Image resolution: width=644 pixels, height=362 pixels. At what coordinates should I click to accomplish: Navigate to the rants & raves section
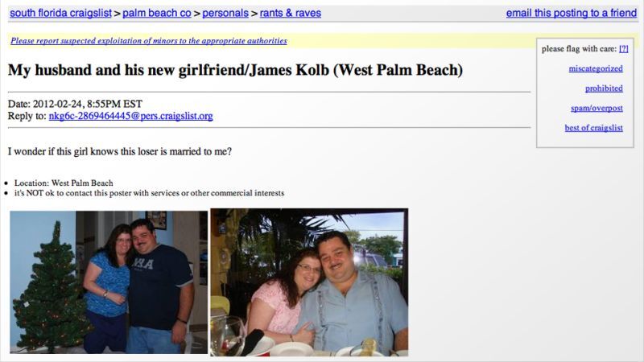[291, 13]
